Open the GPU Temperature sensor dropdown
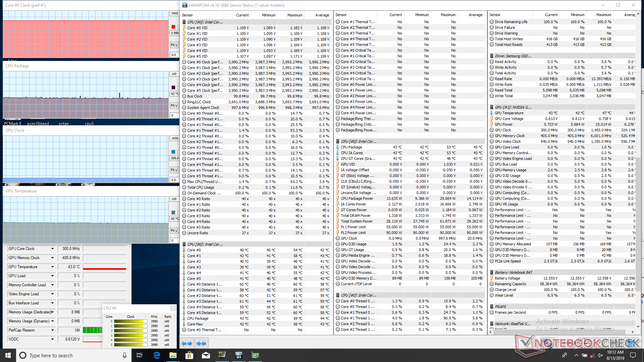This screenshot has height=362, width=644. coord(52,267)
